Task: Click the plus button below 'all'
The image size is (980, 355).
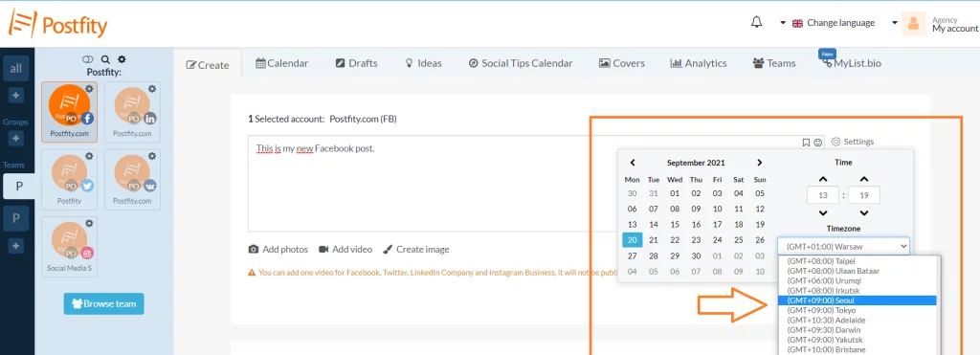Action: [x=16, y=96]
